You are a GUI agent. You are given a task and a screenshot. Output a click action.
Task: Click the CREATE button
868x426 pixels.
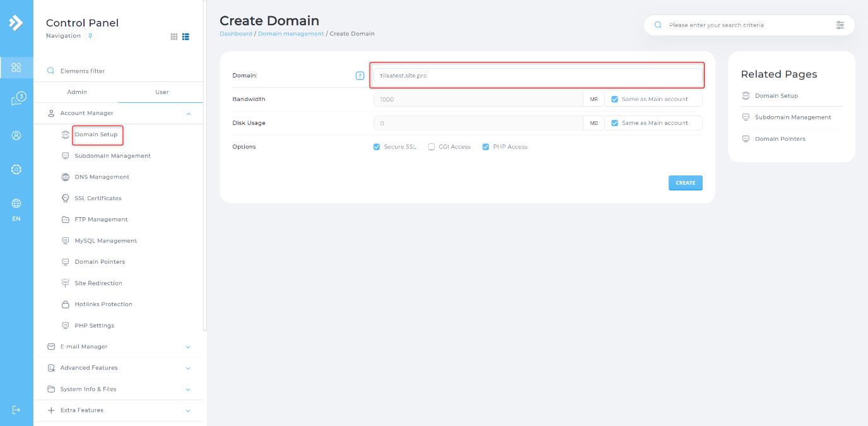[x=686, y=183]
